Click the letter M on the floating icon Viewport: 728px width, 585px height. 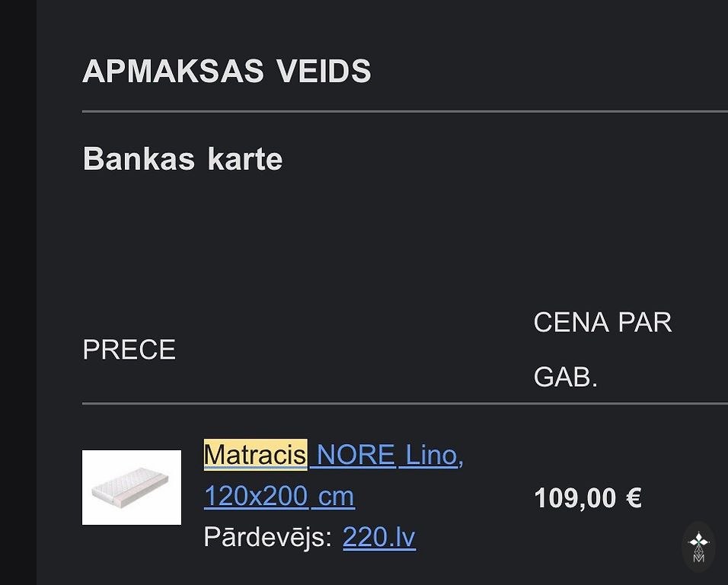pyautogui.click(x=698, y=558)
